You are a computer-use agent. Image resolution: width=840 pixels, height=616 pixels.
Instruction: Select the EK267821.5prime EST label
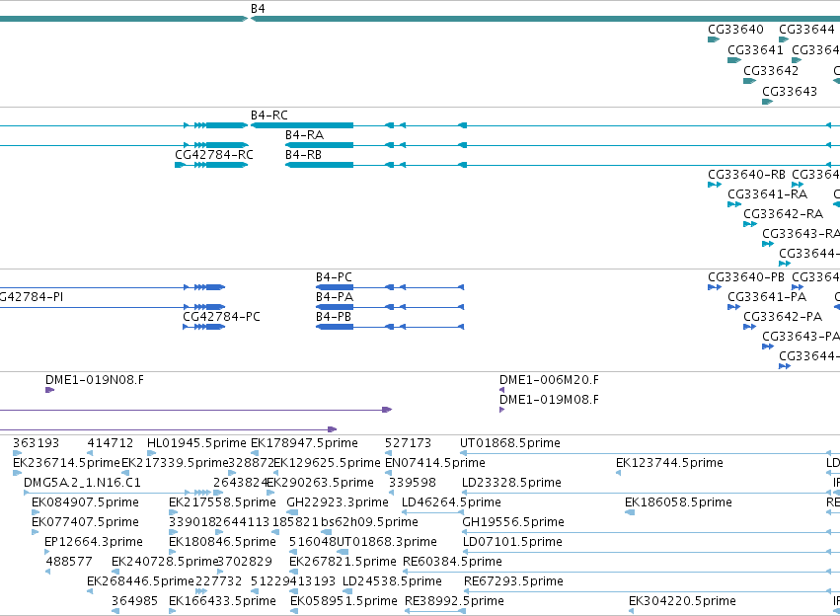[x=343, y=563]
